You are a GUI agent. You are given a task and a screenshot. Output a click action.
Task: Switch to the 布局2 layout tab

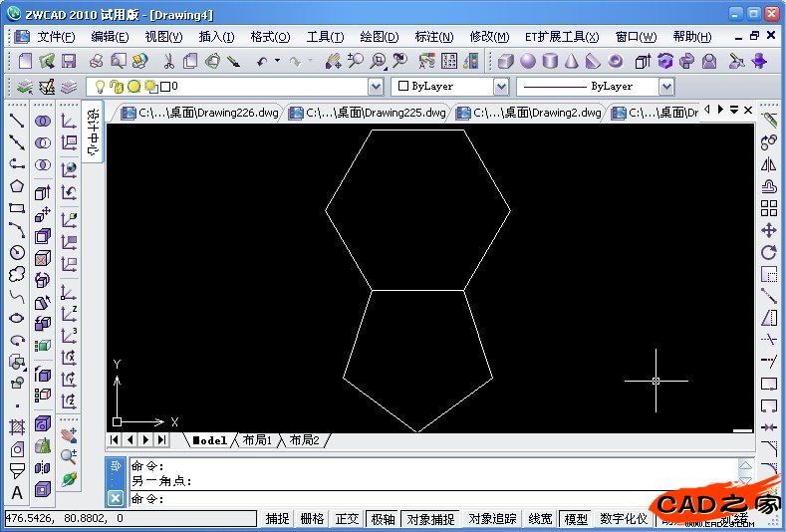pos(304,440)
